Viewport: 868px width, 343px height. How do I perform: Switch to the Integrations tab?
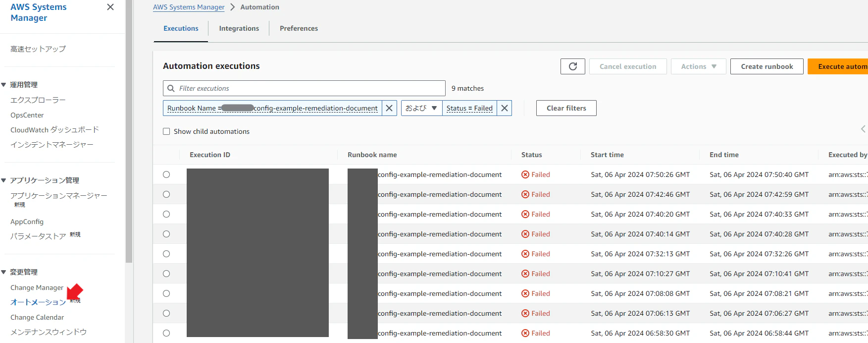239,28
